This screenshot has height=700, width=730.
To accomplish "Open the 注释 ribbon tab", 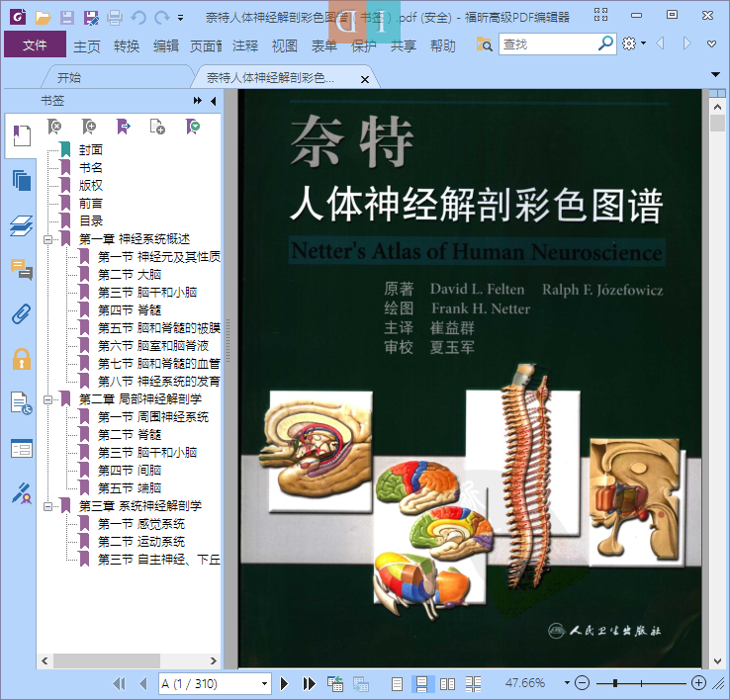I will (245, 46).
